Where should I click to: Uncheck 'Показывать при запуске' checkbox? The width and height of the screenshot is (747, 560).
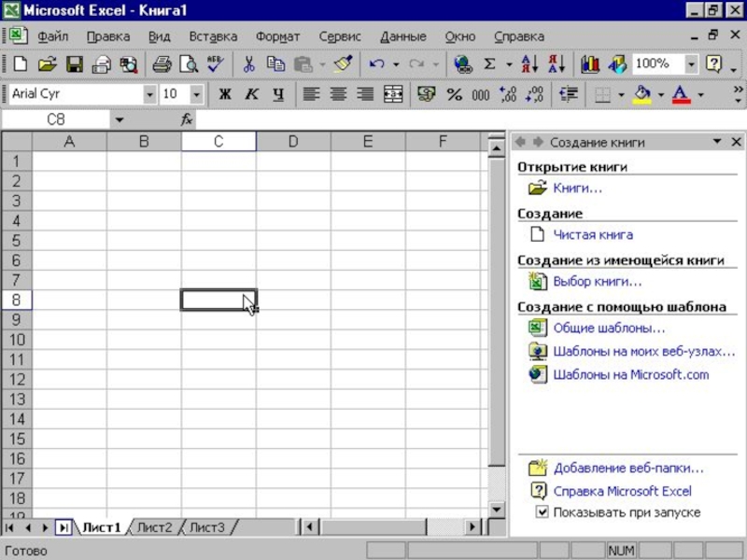pyautogui.click(x=542, y=512)
